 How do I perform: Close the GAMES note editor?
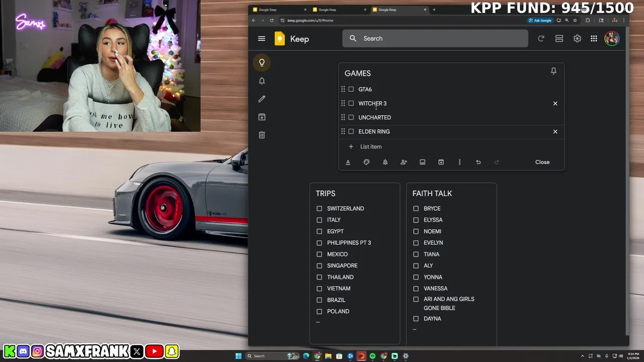pos(542,162)
